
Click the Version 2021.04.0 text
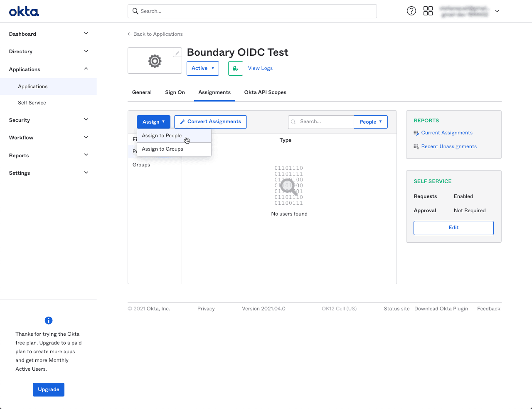pos(264,309)
